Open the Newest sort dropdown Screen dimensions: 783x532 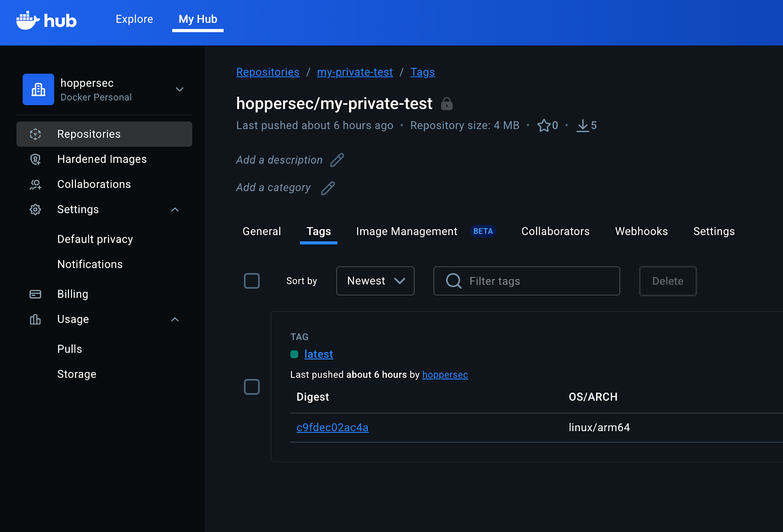click(x=375, y=281)
